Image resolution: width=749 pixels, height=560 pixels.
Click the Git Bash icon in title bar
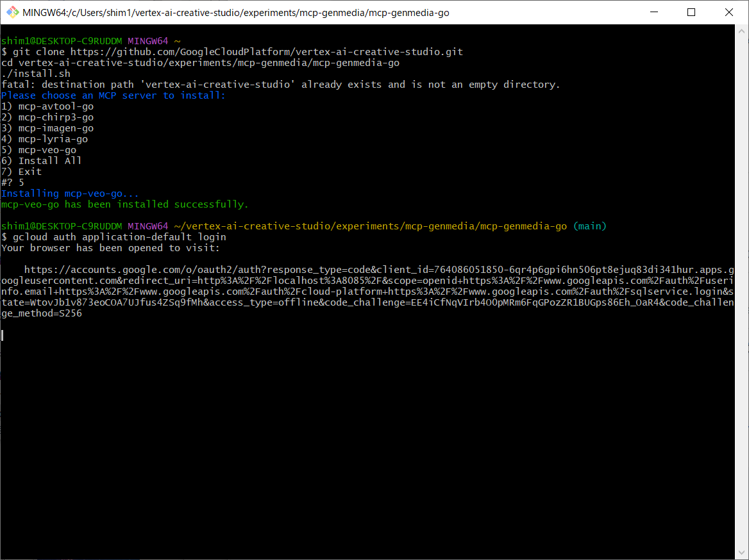pos(12,12)
